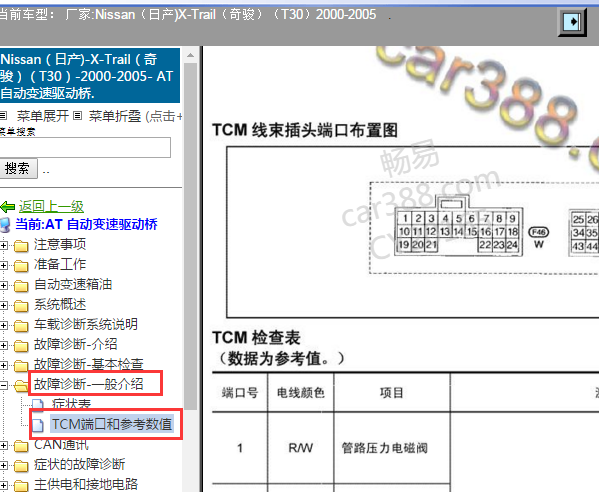The width and height of the screenshot is (599, 492).
Task: Expand the CAN通讯 tree node
Action: [3, 445]
